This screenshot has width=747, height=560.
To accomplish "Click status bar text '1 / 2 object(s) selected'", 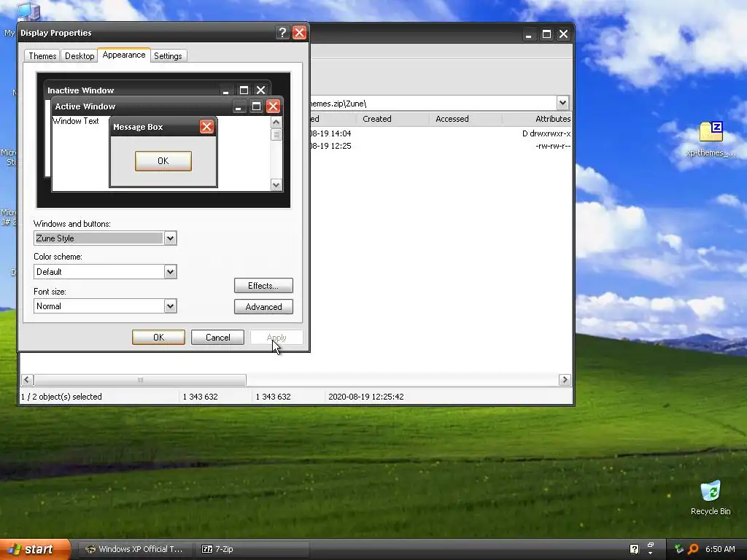I will [61, 397].
